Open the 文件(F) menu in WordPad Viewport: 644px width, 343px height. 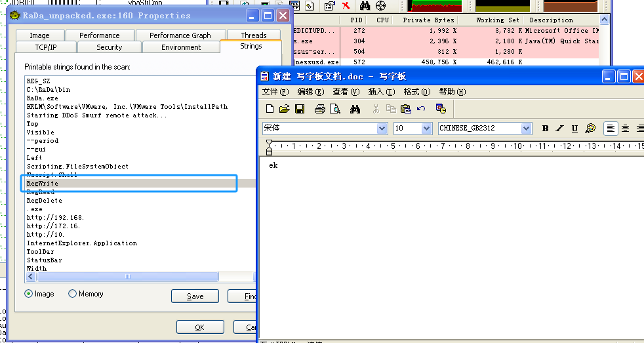(x=275, y=92)
